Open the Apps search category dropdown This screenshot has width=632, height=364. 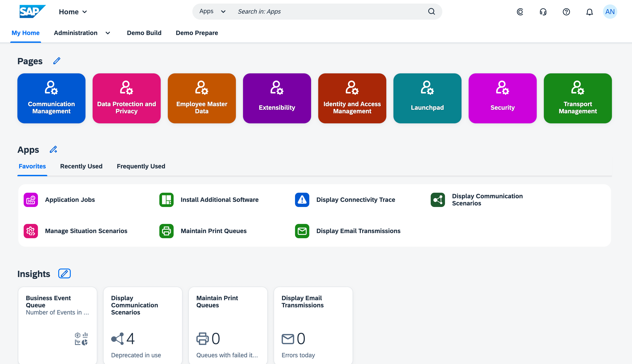212,12
